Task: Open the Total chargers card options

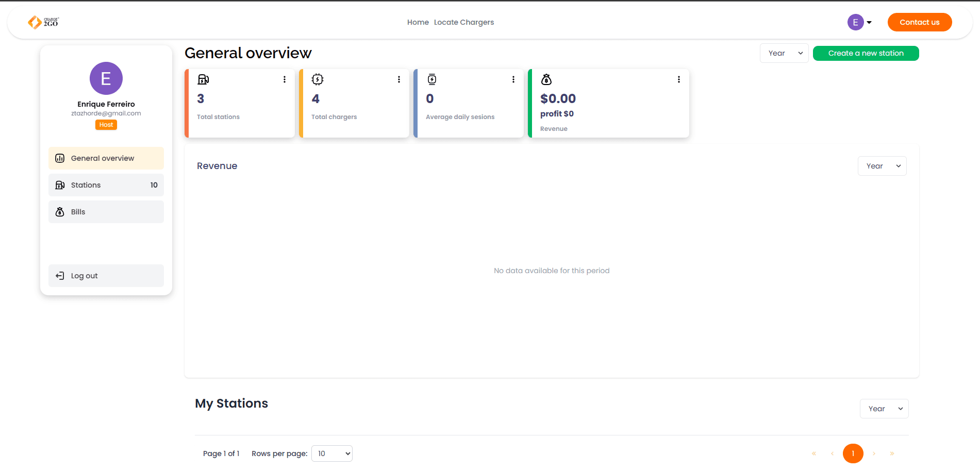Action: point(399,79)
